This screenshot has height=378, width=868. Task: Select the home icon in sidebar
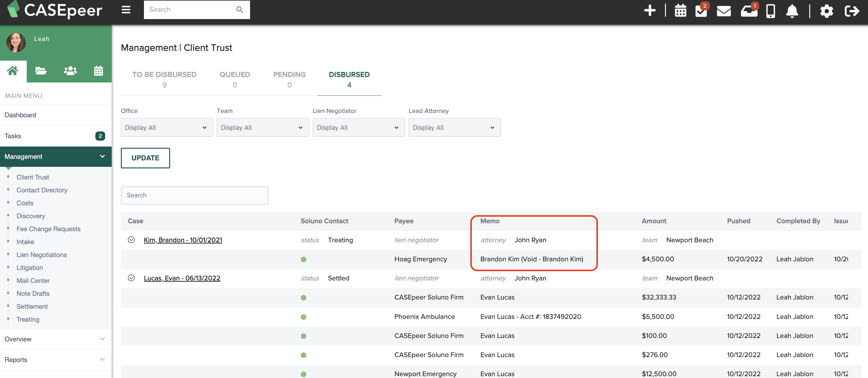coord(13,71)
